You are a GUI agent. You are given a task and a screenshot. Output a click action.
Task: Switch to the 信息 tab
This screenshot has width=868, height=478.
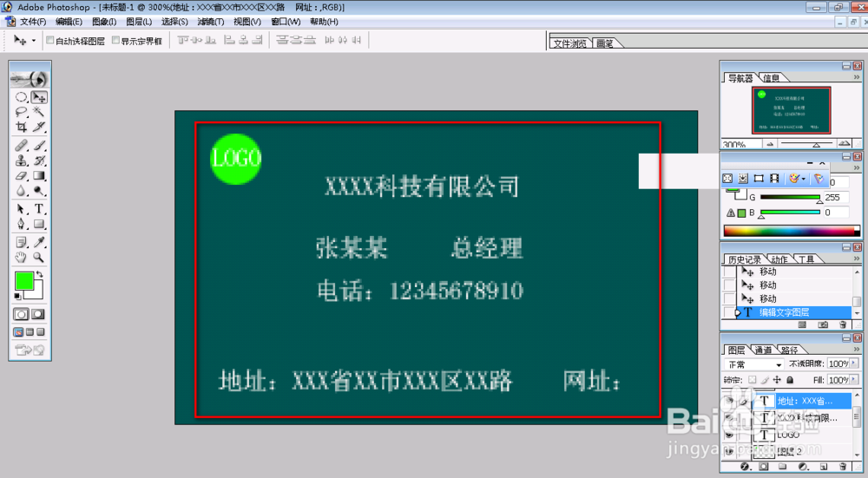(772, 78)
